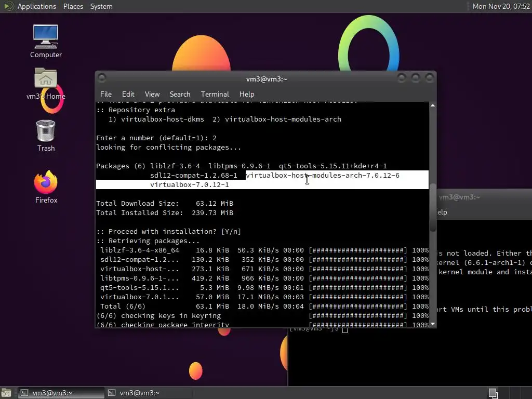Click the 'Total Download Size:' line

click(165, 204)
